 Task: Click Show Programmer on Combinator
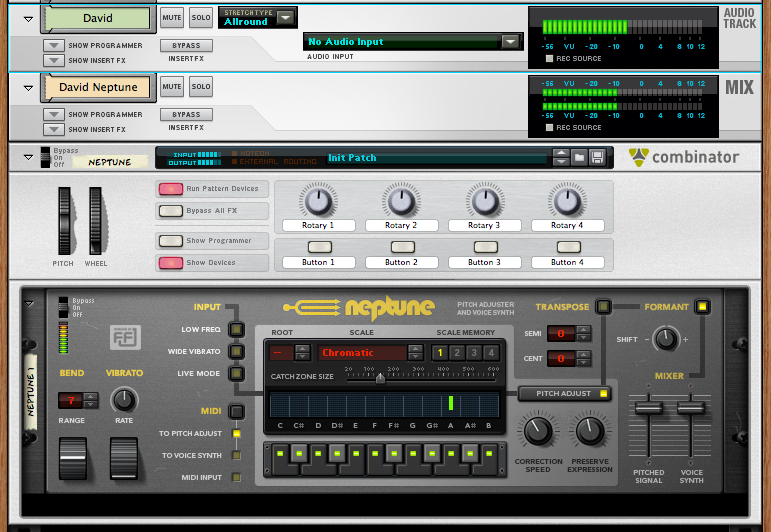point(171,241)
